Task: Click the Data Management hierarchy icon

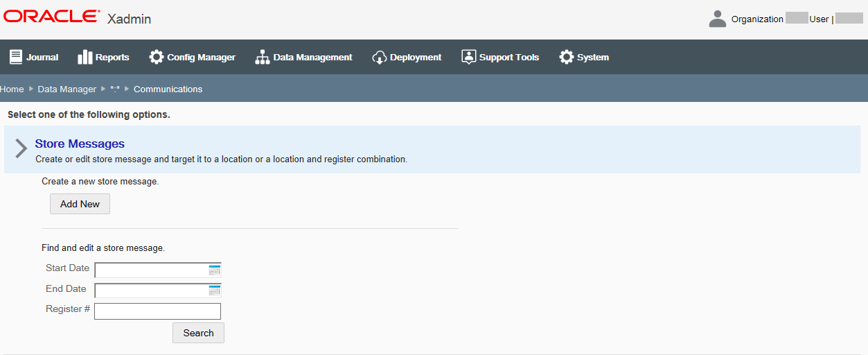Action: click(x=263, y=57)
